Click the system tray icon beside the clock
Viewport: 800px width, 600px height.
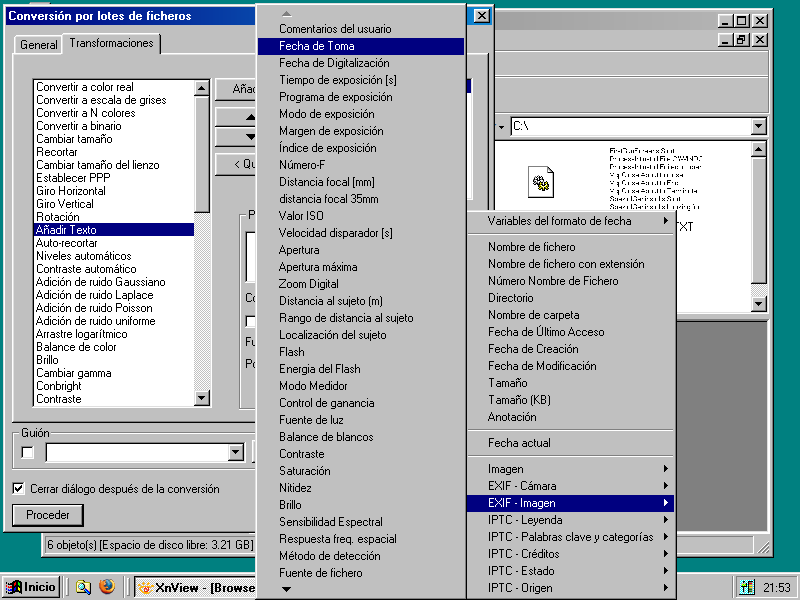(x=747, y=587)
